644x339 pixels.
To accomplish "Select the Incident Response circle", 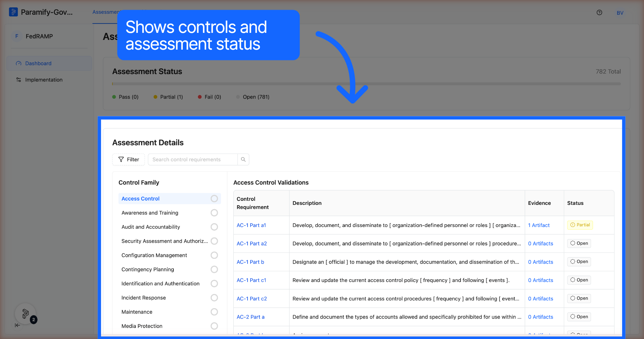I will (214, 298).
